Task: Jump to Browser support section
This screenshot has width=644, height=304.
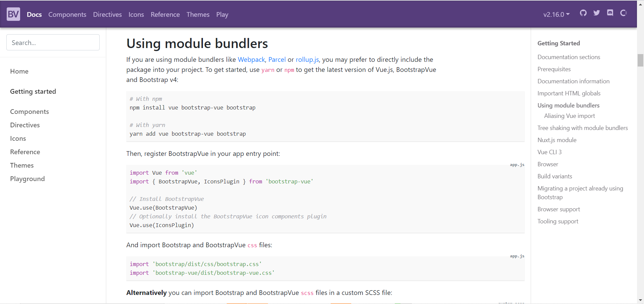Action: click(558, 209)
